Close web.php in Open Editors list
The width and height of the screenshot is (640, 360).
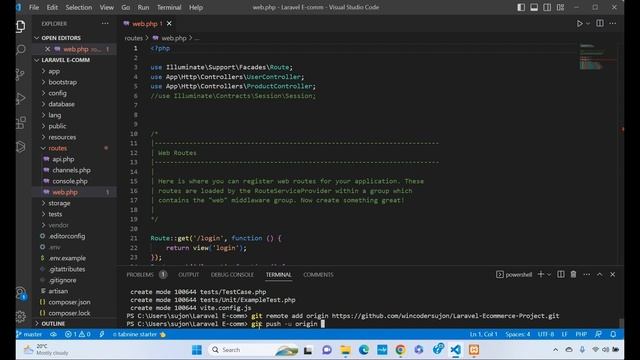click(47, 49)
